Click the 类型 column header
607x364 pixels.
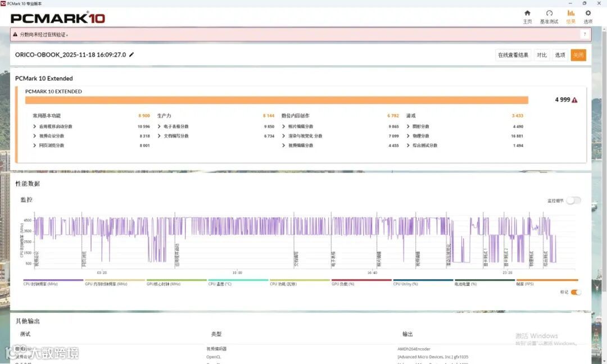216,334
